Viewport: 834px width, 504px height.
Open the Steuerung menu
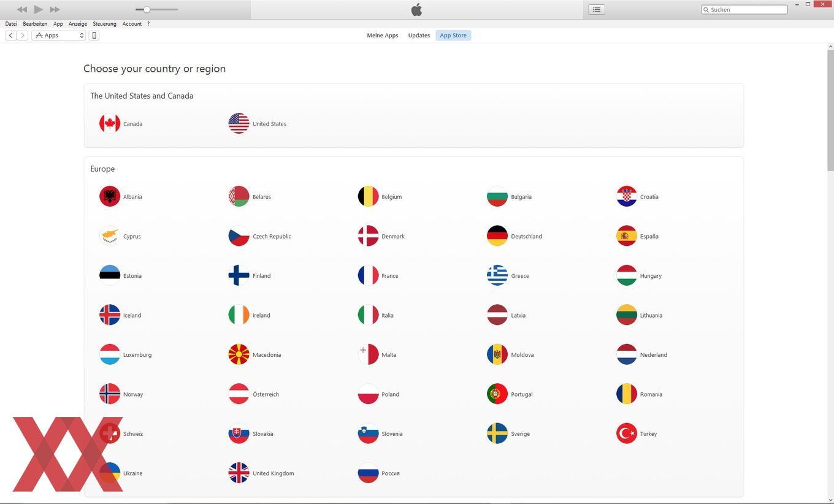tap(105, 24)
